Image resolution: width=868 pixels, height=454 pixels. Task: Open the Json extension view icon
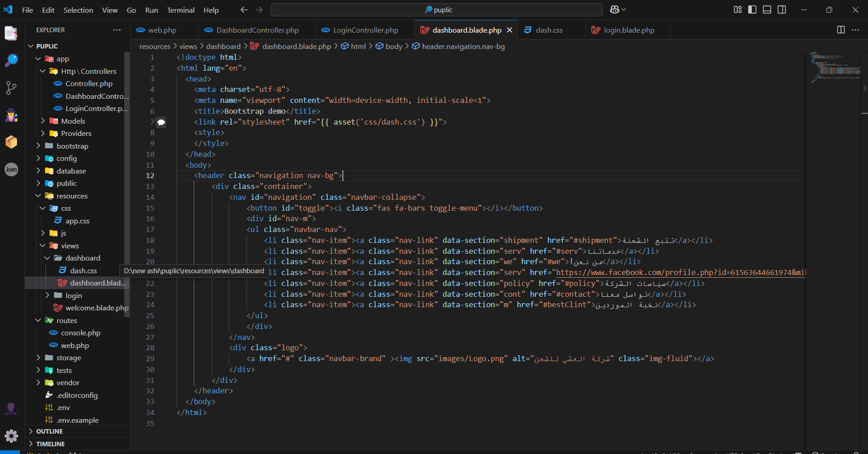(x=11, y=169)
